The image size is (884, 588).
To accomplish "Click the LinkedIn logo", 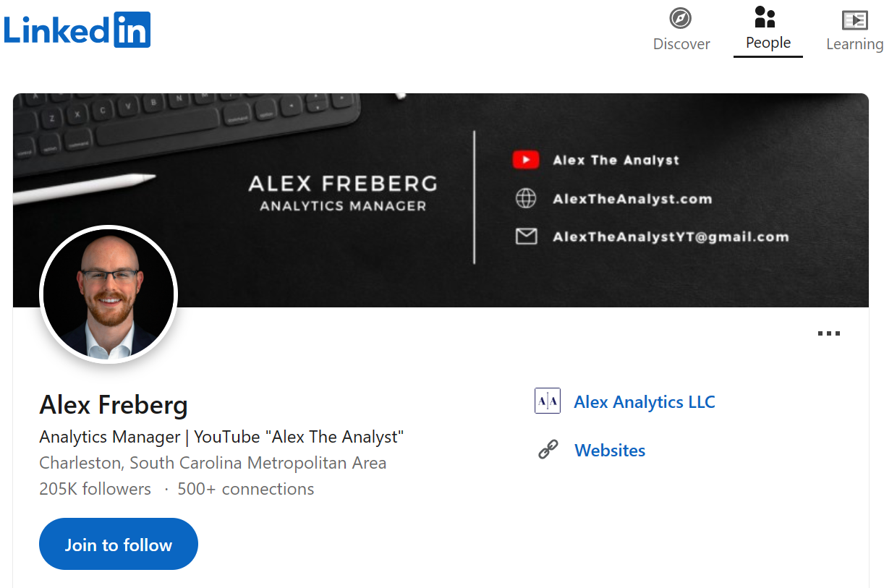I will click(x=77, y=30).
